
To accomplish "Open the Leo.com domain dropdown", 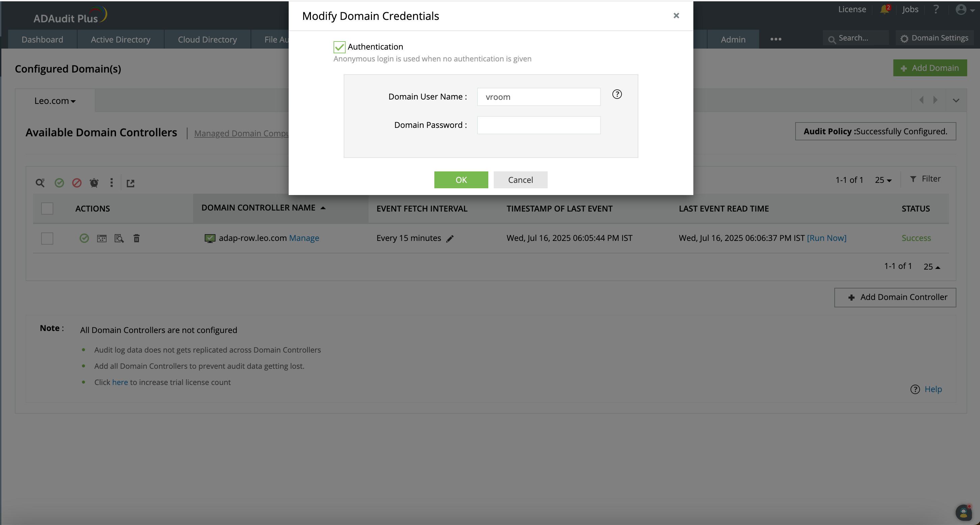I will click(55, 101).
